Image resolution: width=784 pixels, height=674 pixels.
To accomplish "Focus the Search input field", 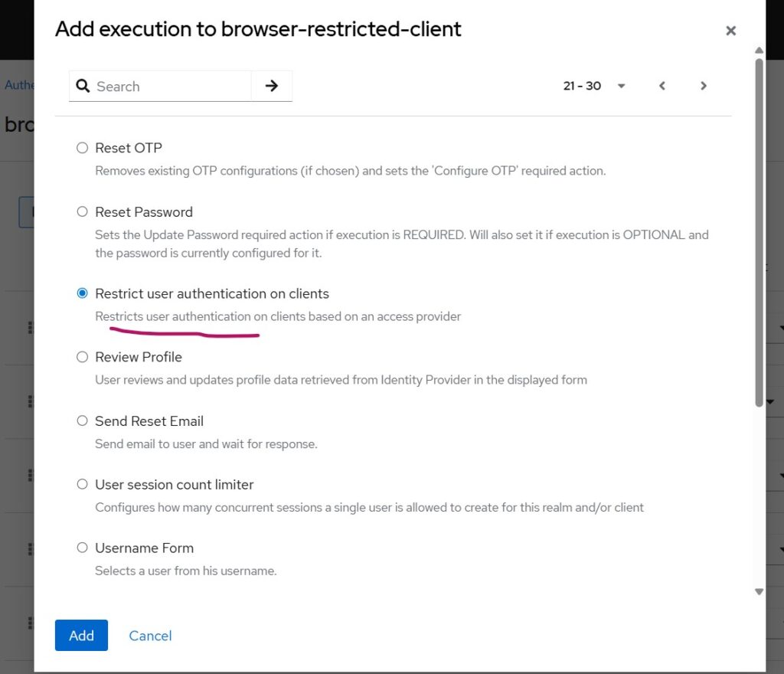I will point(171,86).
